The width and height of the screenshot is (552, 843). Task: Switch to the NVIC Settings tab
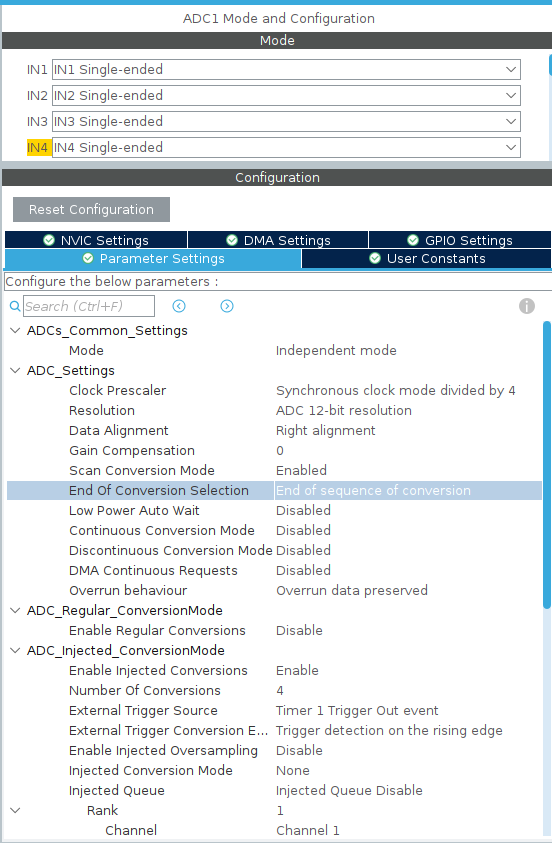point(96,240)
